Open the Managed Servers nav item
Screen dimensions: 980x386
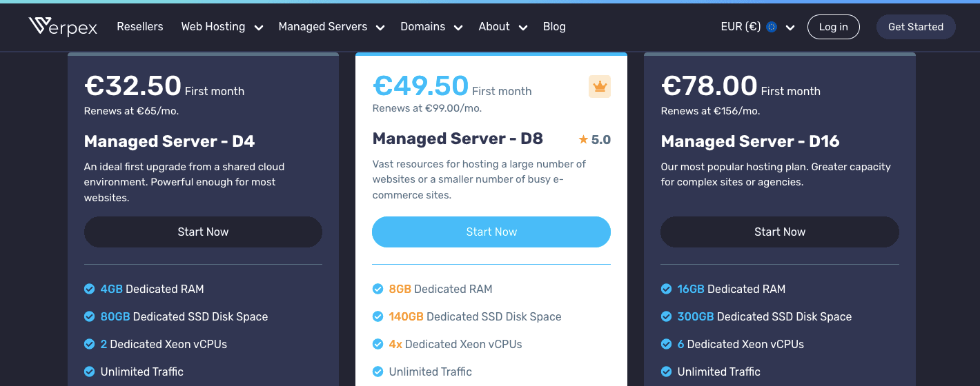(323, 27)
